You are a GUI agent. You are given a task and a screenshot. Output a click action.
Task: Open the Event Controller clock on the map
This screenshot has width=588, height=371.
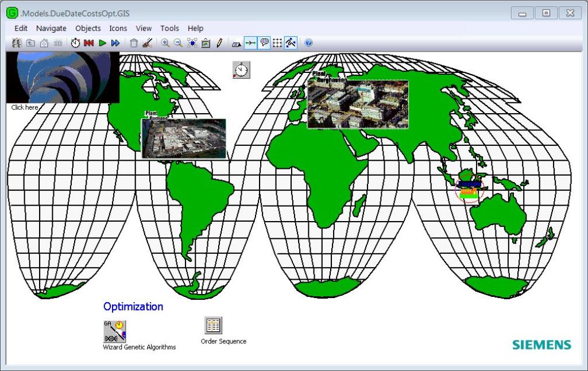240,69
